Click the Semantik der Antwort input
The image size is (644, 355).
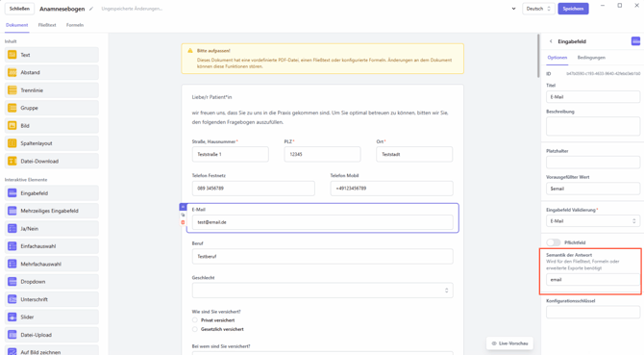point(593,279)
